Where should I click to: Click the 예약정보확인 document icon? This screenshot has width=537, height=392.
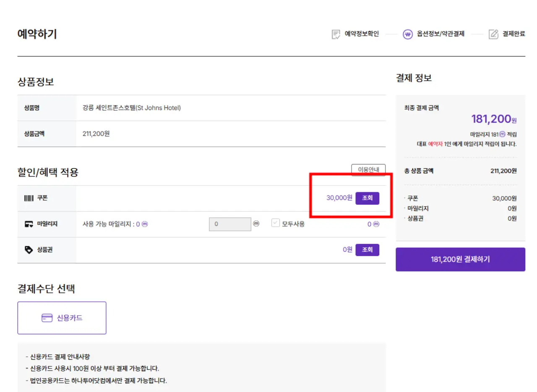tap(335, 34)
